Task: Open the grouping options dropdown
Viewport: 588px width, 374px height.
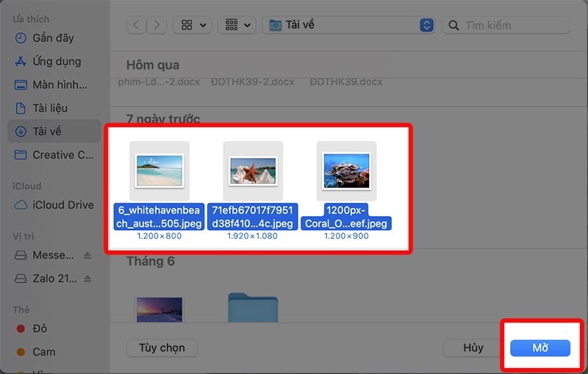Action: click(238, 26)
